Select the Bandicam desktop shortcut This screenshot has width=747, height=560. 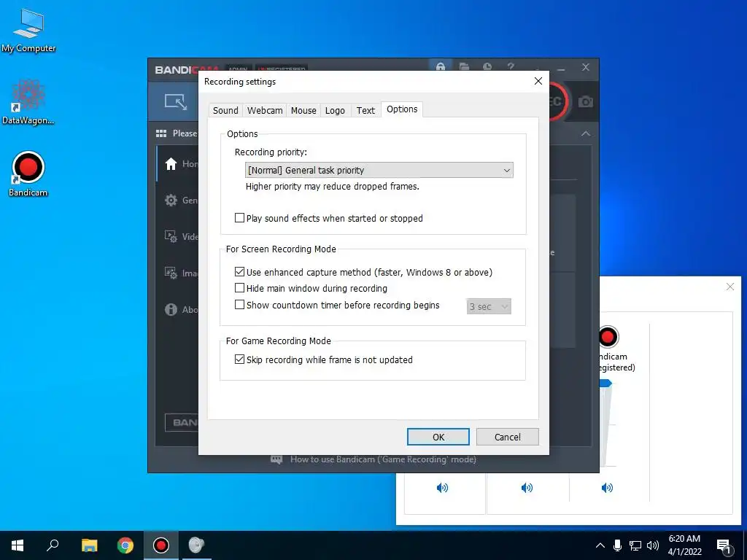coord(28,174)
